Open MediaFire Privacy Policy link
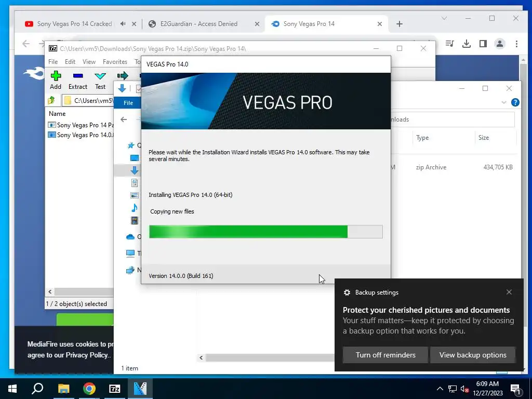 point(87,355)
